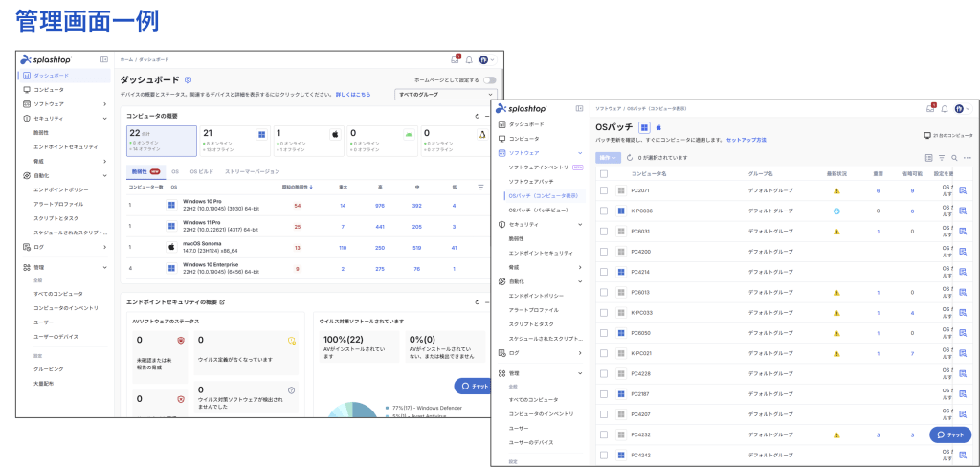Select the Apple platform icon beside OSパッチ title
The height and width of the screenshot is (467, 980).
[x=658, y=127]
